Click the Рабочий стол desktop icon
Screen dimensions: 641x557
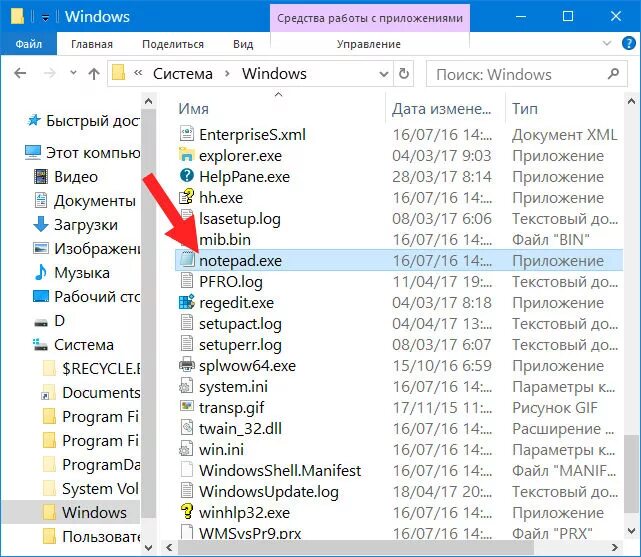[x=40, y=296]
